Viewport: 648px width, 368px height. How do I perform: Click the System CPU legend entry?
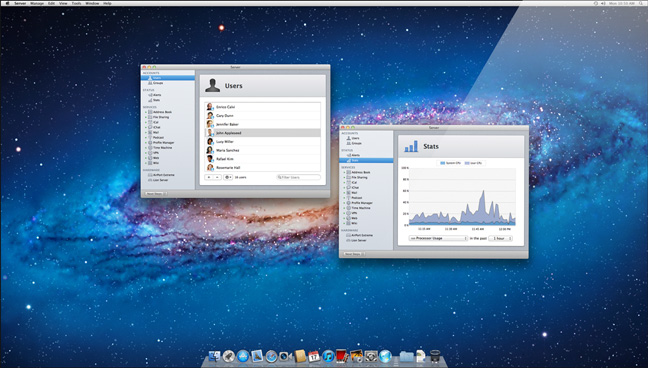450,163
